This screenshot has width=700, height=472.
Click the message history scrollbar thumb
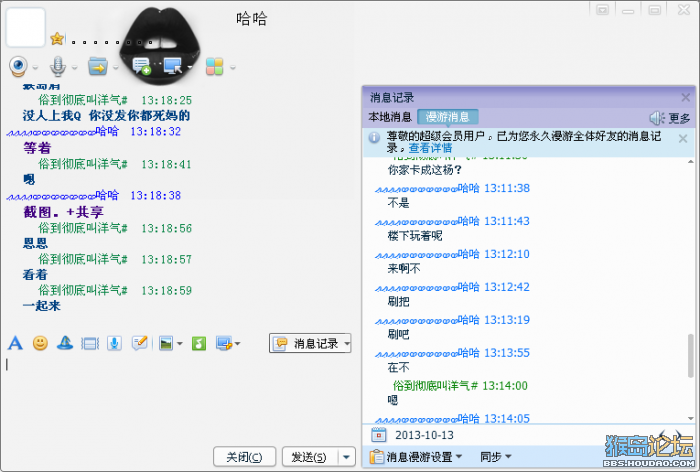691,355
